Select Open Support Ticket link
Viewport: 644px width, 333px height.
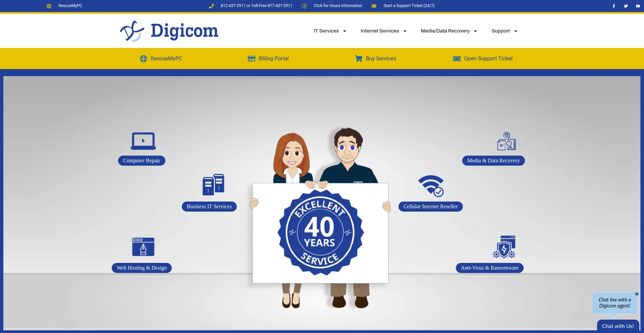[x=488, y=59]
